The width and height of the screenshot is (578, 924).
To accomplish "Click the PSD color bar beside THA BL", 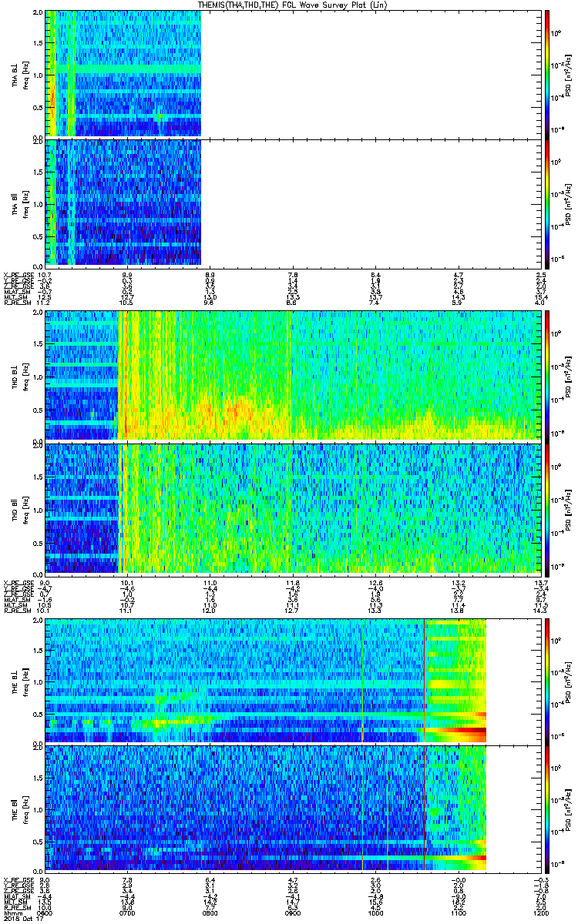I will coord(547,74).
